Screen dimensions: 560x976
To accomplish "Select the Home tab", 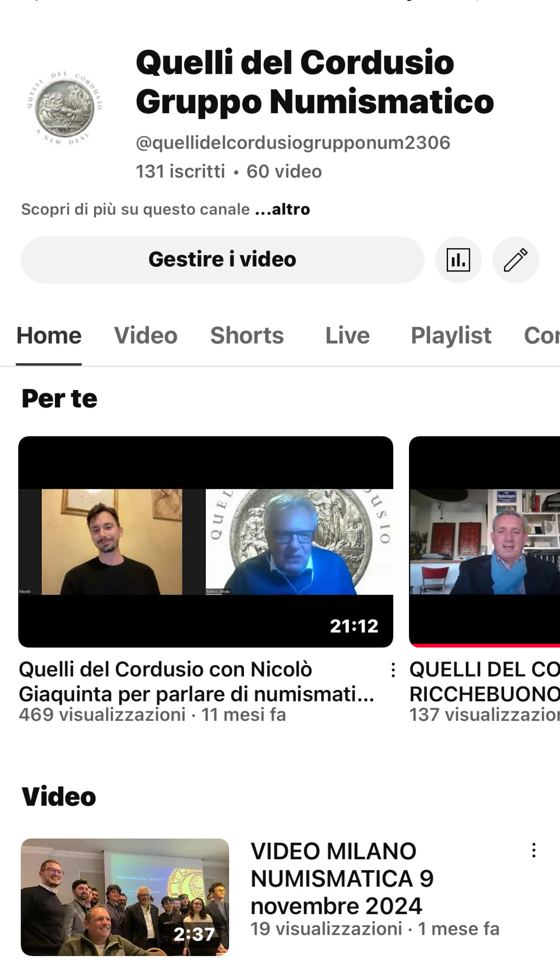I will click(x=49, y=336).
